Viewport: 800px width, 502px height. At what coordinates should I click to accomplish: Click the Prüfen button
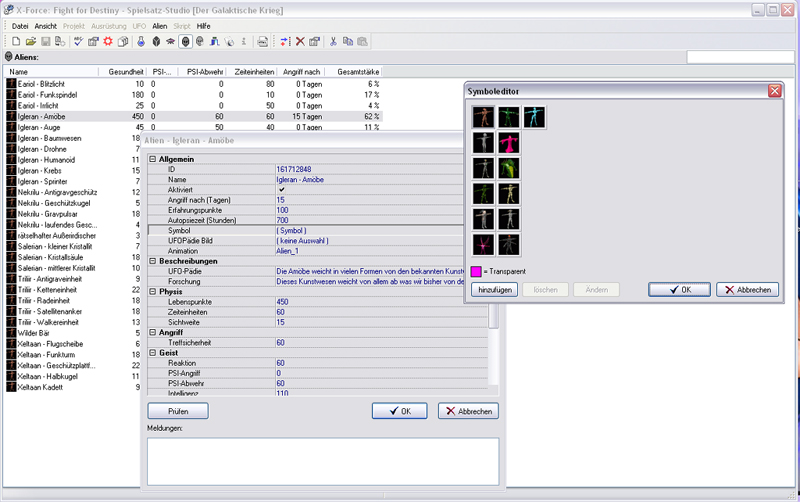[178, 411]
